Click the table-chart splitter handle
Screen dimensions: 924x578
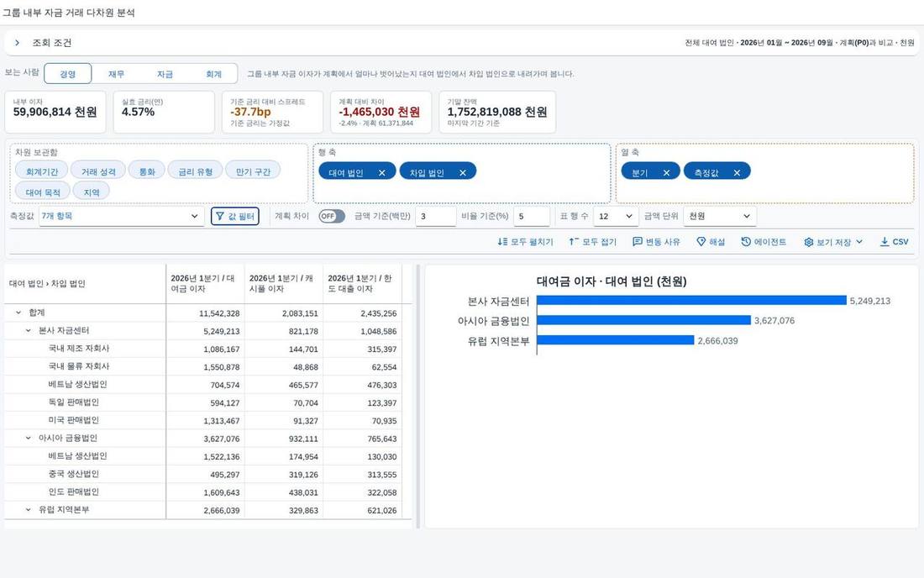click(418, 397)
